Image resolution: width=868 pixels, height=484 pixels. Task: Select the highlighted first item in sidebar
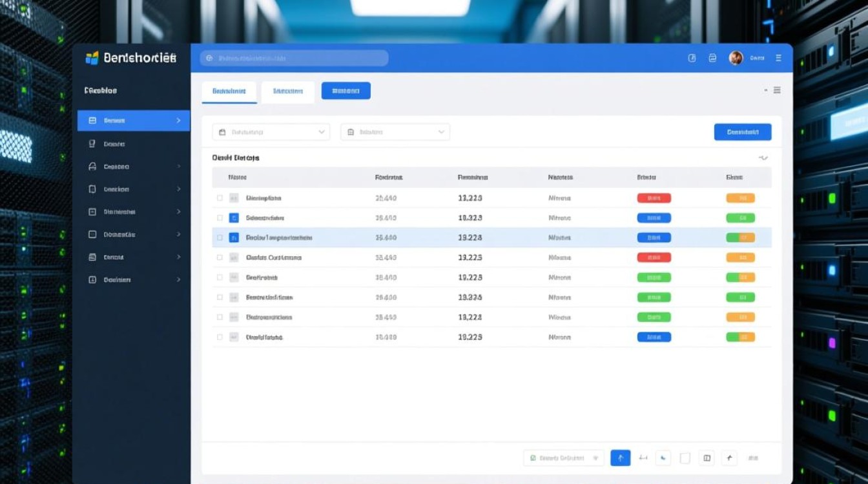pos(133,121)
